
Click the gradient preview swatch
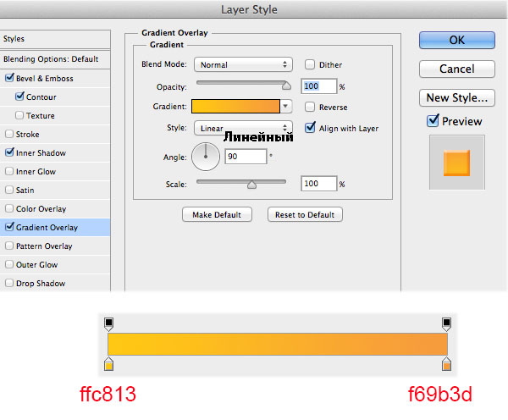[x=235, y=107]
